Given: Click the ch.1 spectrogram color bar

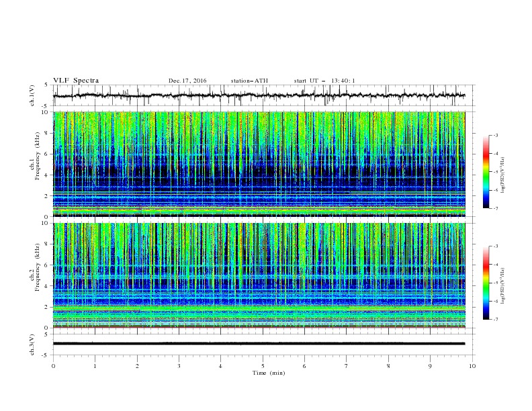Looking at the screenshot, I should point(486,172).
